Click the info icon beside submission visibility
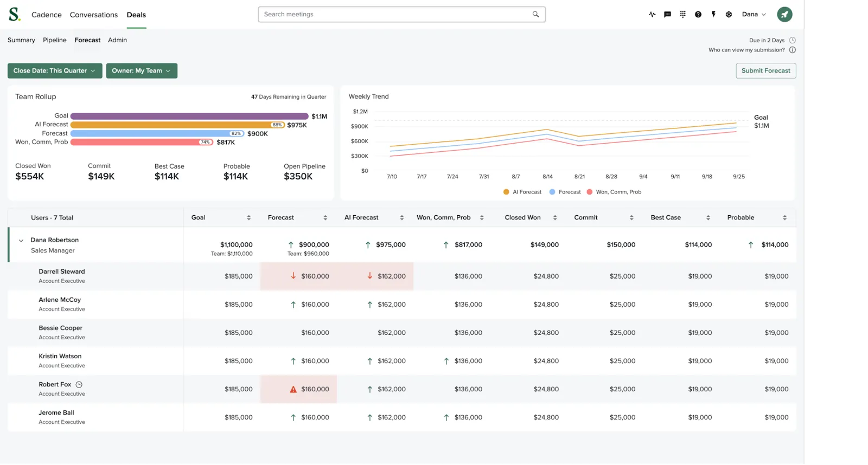This screenshot has height=465, width=868. pyautogui.click(x=792, y=50)
